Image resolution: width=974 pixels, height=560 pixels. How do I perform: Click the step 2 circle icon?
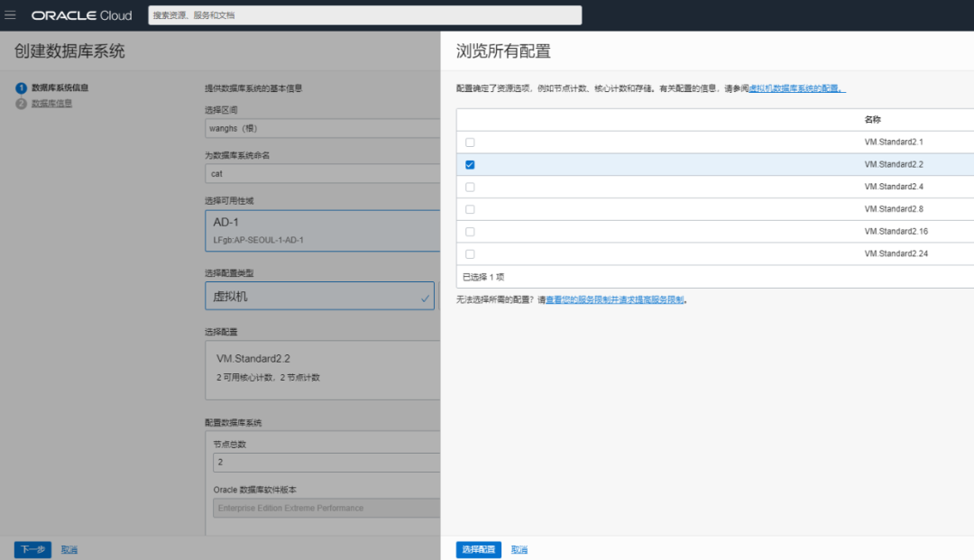point(21,104)
